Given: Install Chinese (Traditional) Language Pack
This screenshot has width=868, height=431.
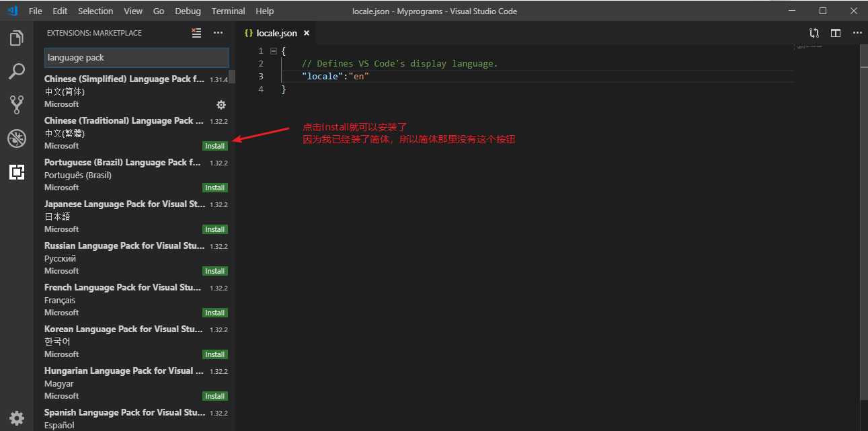Looking at the screenshot, I should click(215, 146).
